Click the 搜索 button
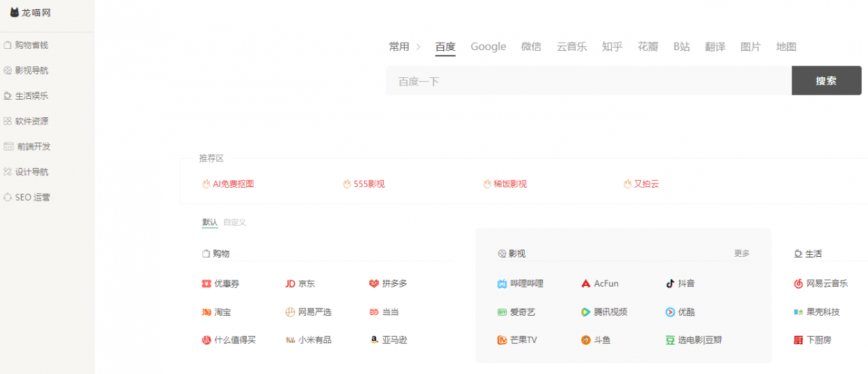Image resolution: width=868 pixels, height=374 pixels. pos(827,81)
